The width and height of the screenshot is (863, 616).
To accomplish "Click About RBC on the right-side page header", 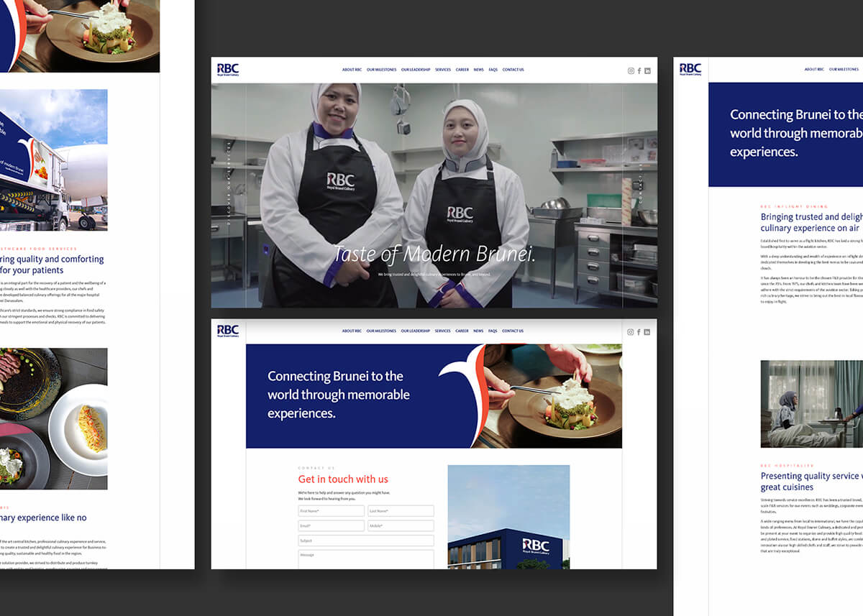I will (814, 70).
